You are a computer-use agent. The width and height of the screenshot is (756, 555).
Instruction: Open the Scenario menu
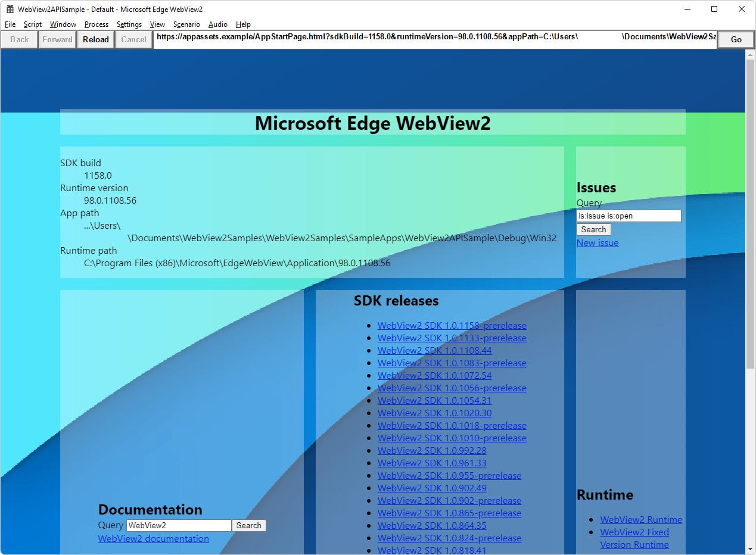tap(186, 24)
